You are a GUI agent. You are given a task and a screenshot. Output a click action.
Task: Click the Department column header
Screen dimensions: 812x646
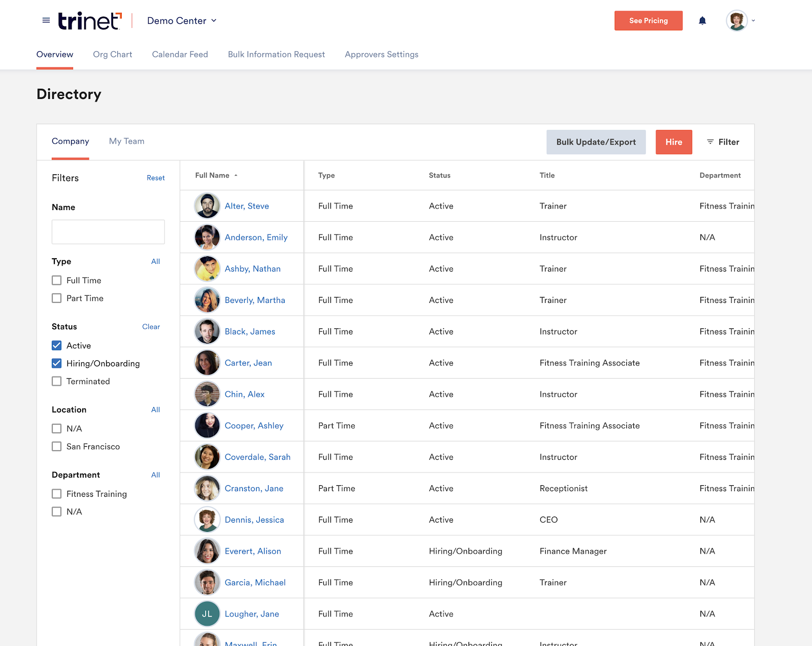tap(720, 176)
